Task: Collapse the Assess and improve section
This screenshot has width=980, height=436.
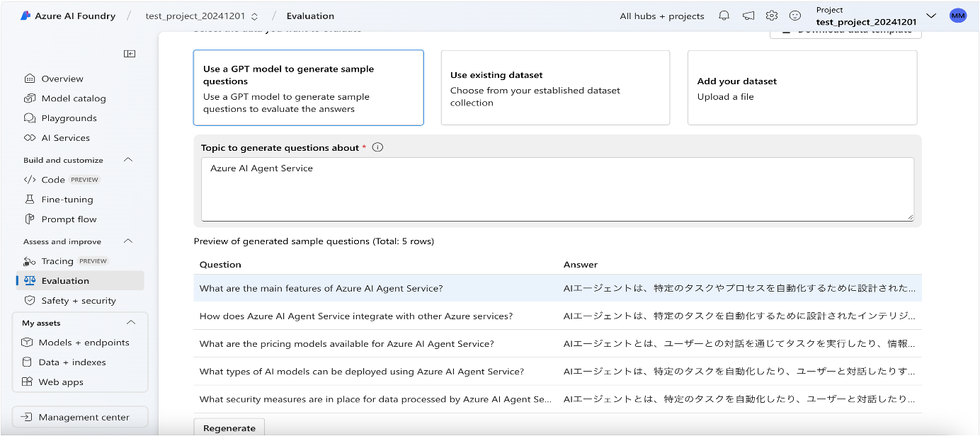Action: click(x=128, y=241)
